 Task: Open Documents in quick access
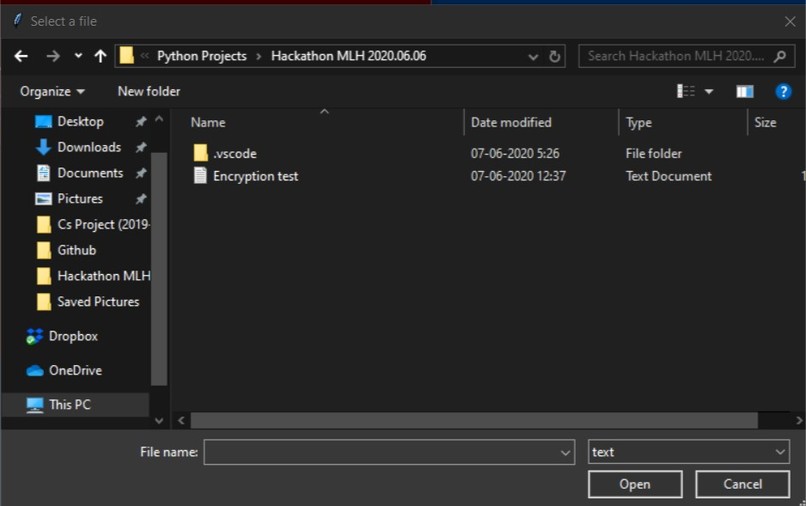point(90,173)
